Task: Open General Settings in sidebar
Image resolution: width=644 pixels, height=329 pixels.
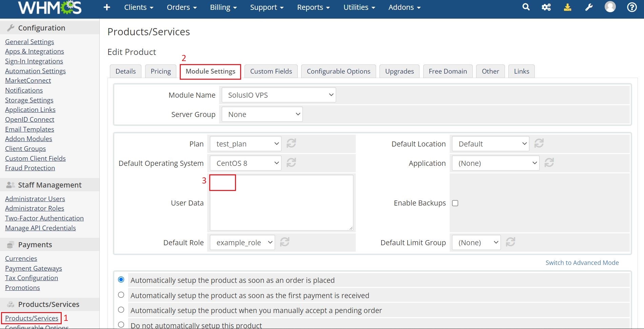Action: (30, 42)
